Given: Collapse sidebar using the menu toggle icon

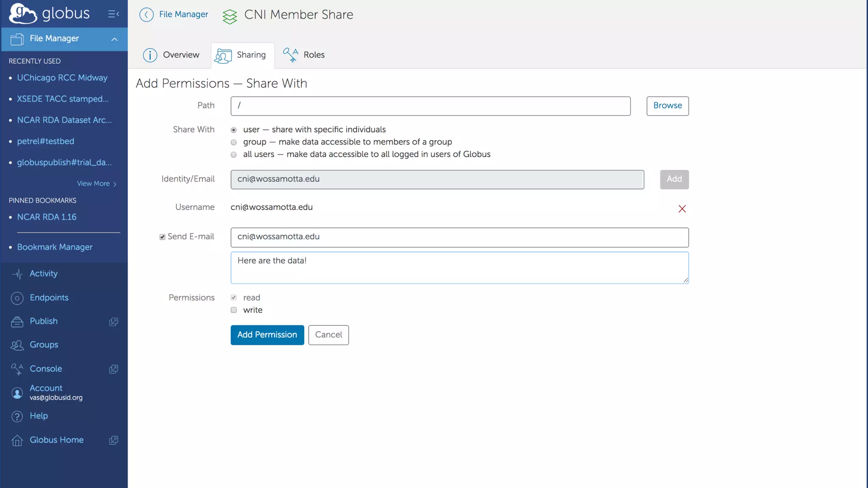Looking at the screenshot, I should (113, 14).
